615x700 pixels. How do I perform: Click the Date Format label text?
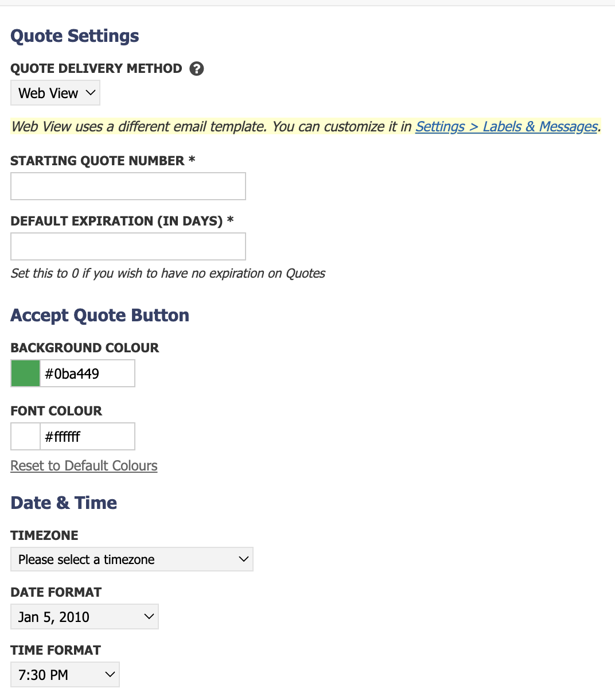[56, 592]
